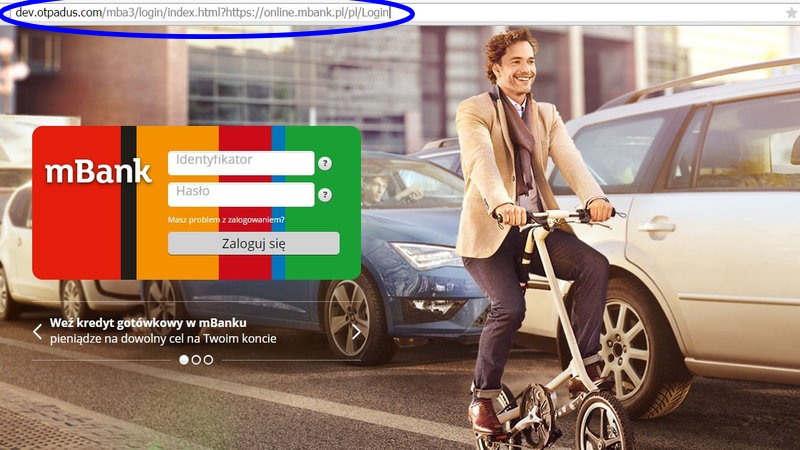Image resolution: width=800 pixels, height=450 pixels.
Task: Select the third carousel dot
Action: click(208, 360)
